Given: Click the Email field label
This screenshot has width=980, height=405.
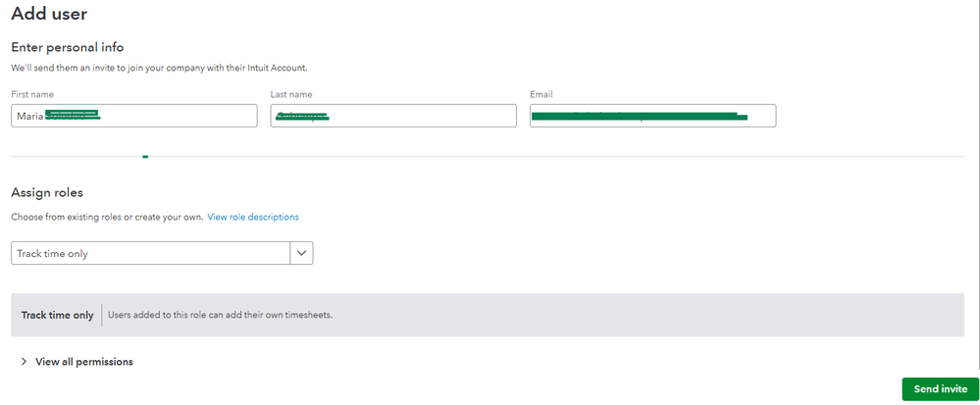Looking at the screenshot, I should (x=542, y=94).
